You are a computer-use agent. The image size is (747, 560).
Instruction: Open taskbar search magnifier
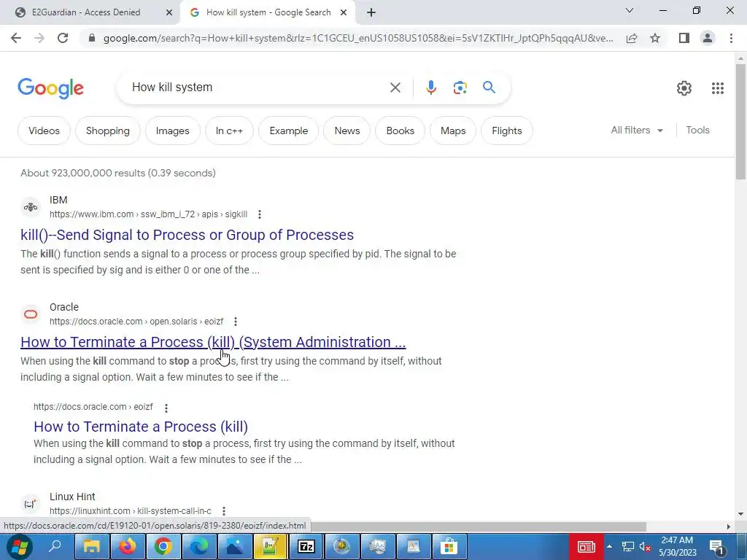(55, 546)
